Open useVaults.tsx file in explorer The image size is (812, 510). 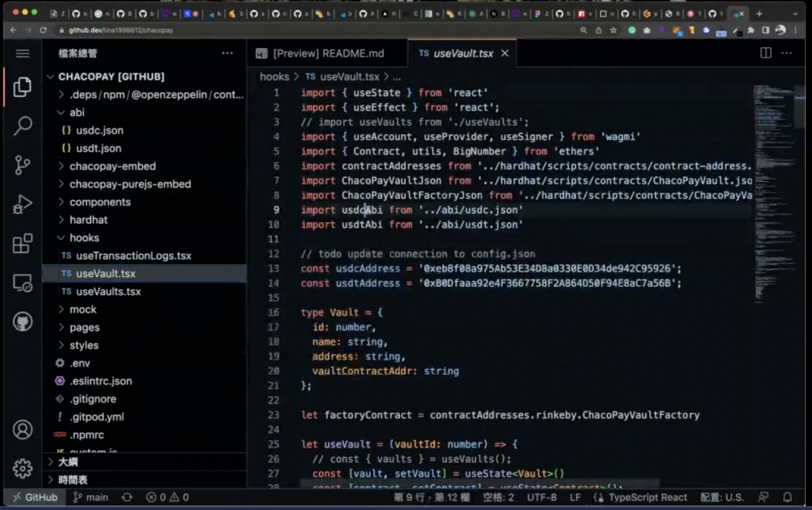tap(108, 292)
